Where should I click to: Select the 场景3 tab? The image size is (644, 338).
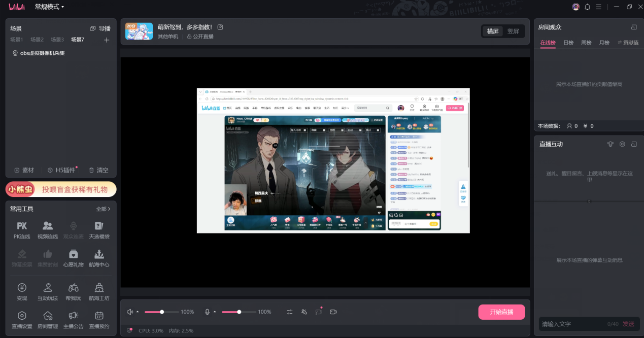(x=57, y=40)
